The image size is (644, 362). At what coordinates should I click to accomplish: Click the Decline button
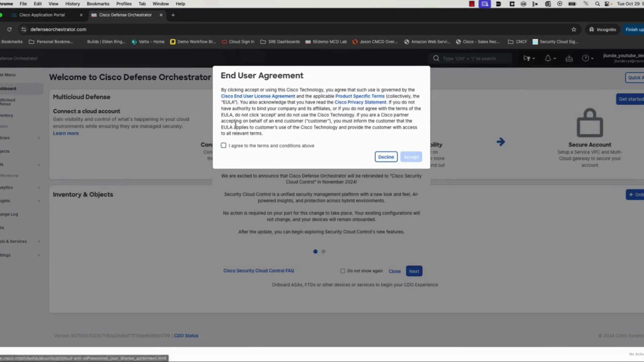coord(386,157)
